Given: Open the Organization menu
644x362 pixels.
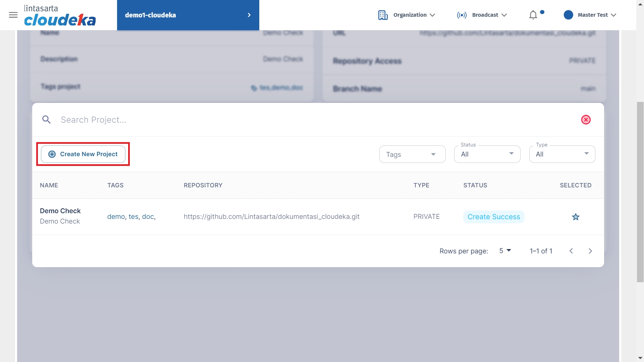Looking at the screenshot, I should click(414, 15).
